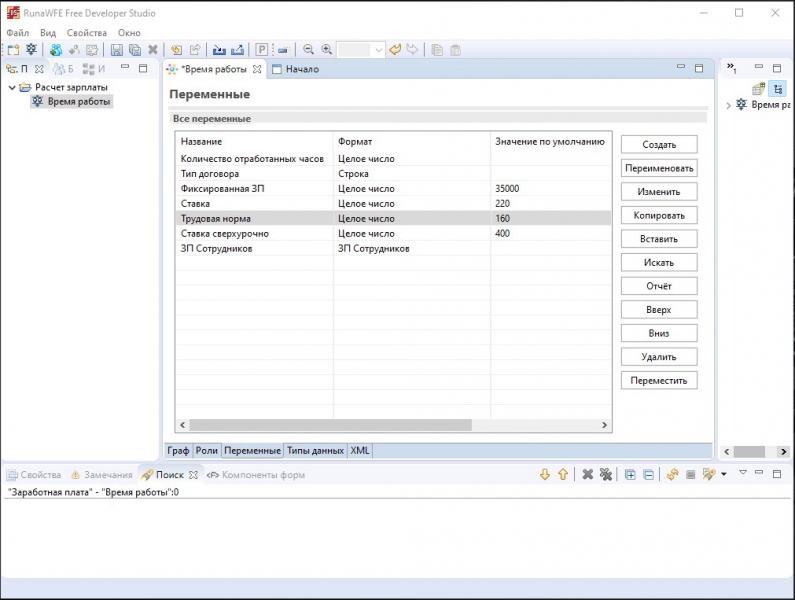Click the variables table horizontal scrollbar

click(x=330, y=425)
